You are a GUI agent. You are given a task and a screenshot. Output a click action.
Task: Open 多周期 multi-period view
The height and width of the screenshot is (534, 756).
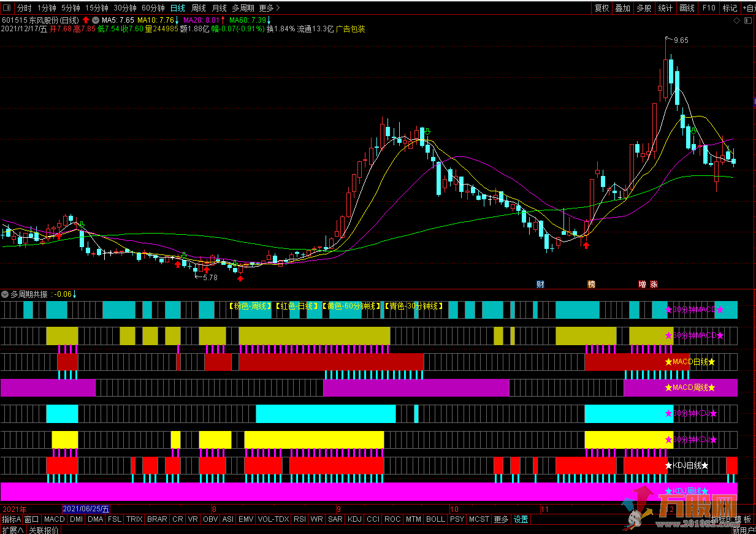[243, 8]
